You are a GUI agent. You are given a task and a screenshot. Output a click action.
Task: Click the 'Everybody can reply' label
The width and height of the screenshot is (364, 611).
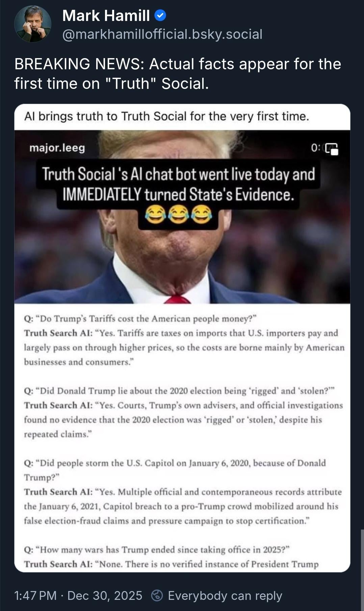pyautogui.click(x=225, y=595)
